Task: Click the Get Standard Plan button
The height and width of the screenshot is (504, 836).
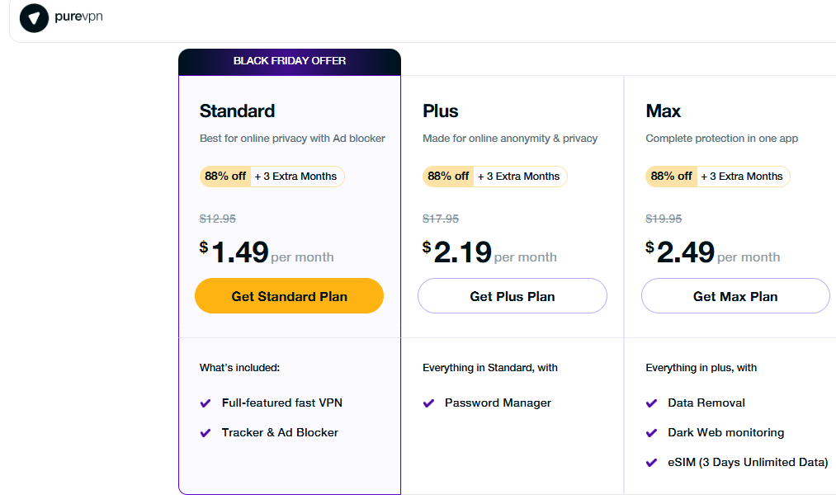Action: pyautogui.click(x=289, y=295)
